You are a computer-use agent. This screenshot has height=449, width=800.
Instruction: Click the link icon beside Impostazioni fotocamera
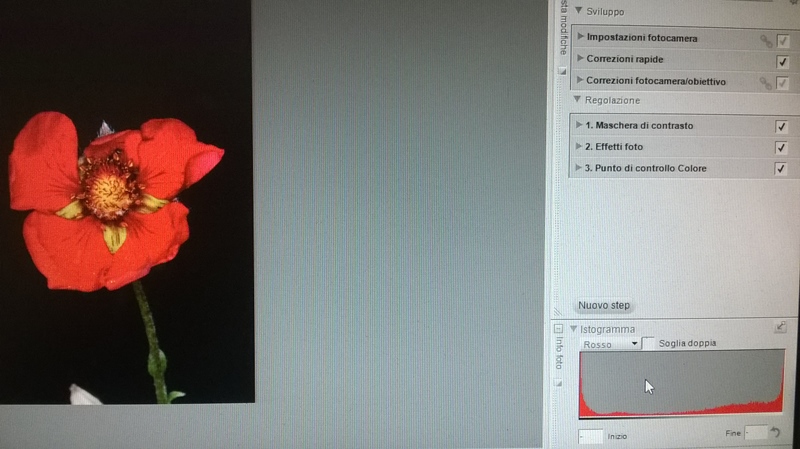tap(766, 40)
